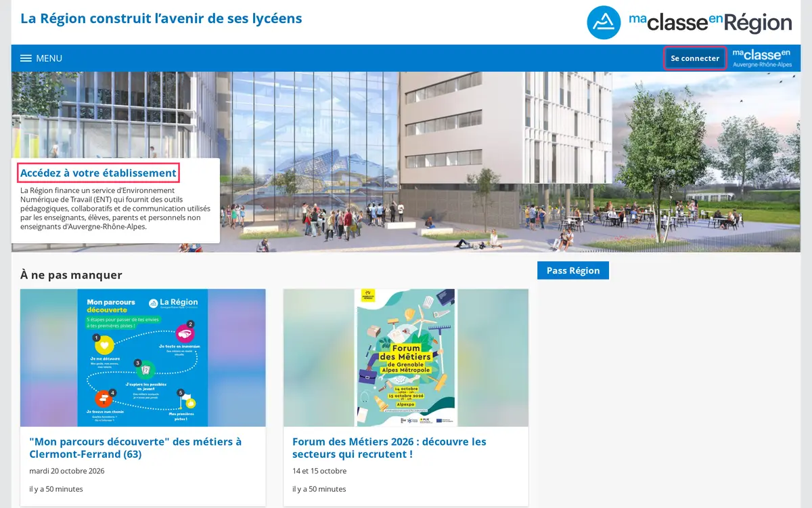Open the Mon parcours découverte poster thumbnail
812x508 pixels.
[x=143, y=358]
